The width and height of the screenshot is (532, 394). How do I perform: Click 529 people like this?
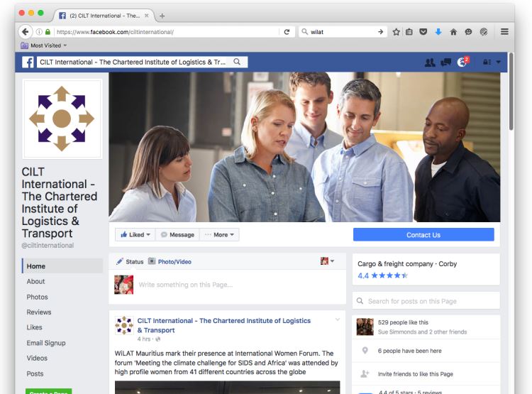[403, 322]
